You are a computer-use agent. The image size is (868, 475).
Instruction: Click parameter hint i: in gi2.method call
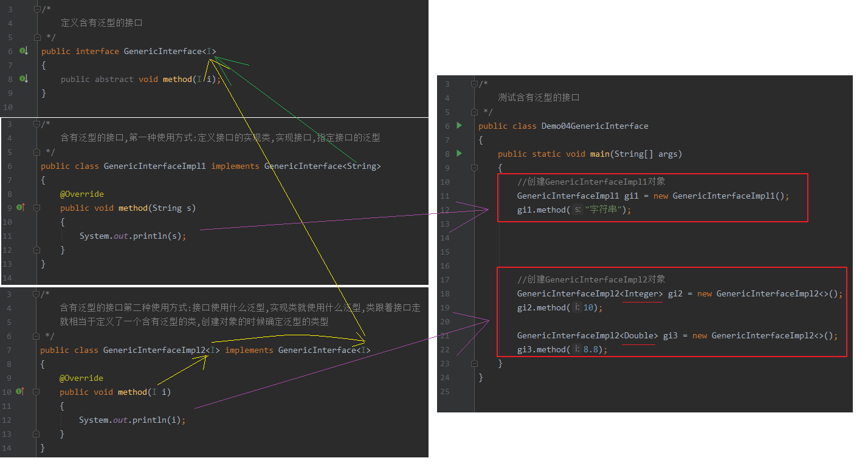[577, 307]
